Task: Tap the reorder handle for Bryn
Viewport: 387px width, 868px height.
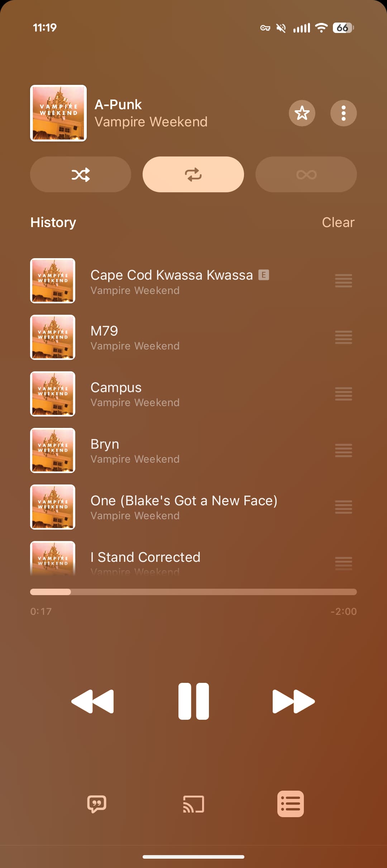Action: pos(343,450)
